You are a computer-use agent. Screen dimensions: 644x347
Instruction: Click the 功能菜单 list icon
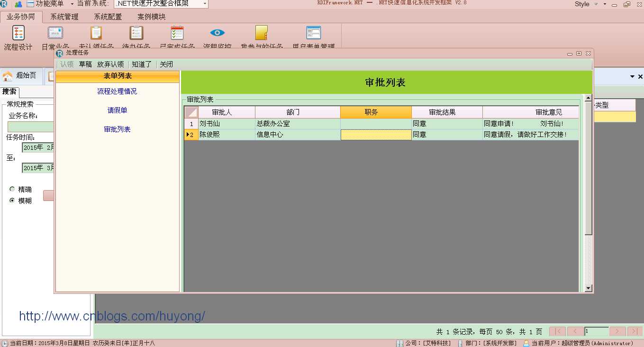(x=30, y=4)
